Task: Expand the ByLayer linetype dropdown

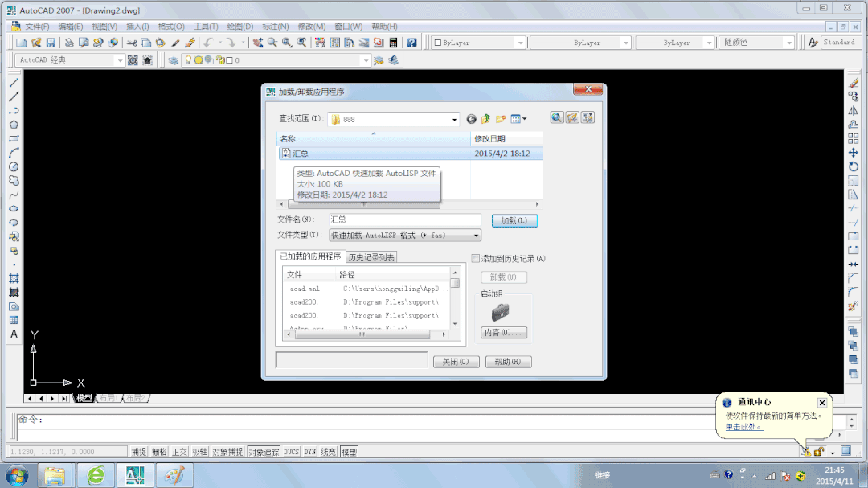Action: 625,43
